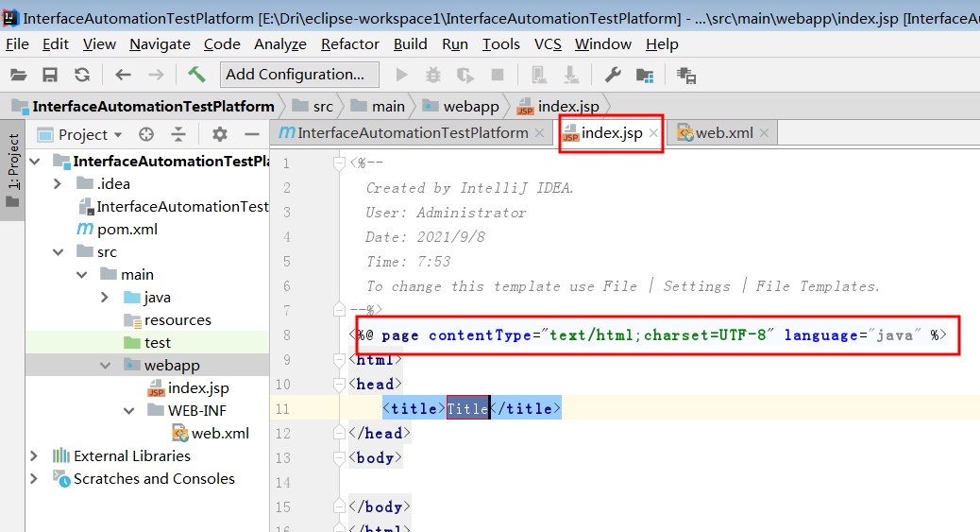Collapse the webapp folder
The height and width of the screenshot is (532, 980).
105,366
